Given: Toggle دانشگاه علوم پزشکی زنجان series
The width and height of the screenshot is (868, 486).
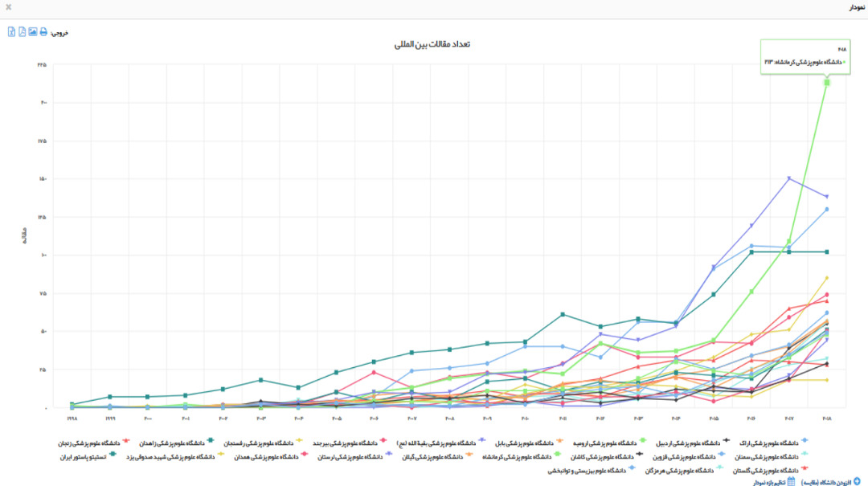Looking at the screenshot, I should (x=93, y=443).
